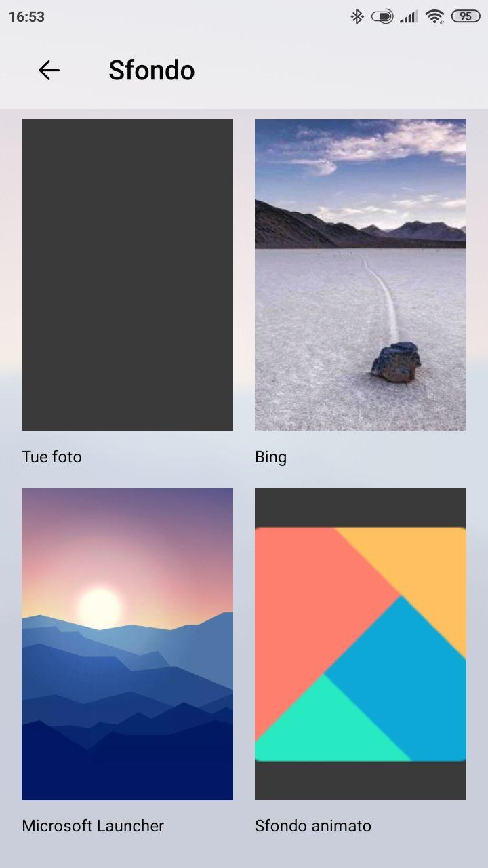Tap the Sfondo page title
This screenshot has height=868, width=488.
tap(152, 70)
